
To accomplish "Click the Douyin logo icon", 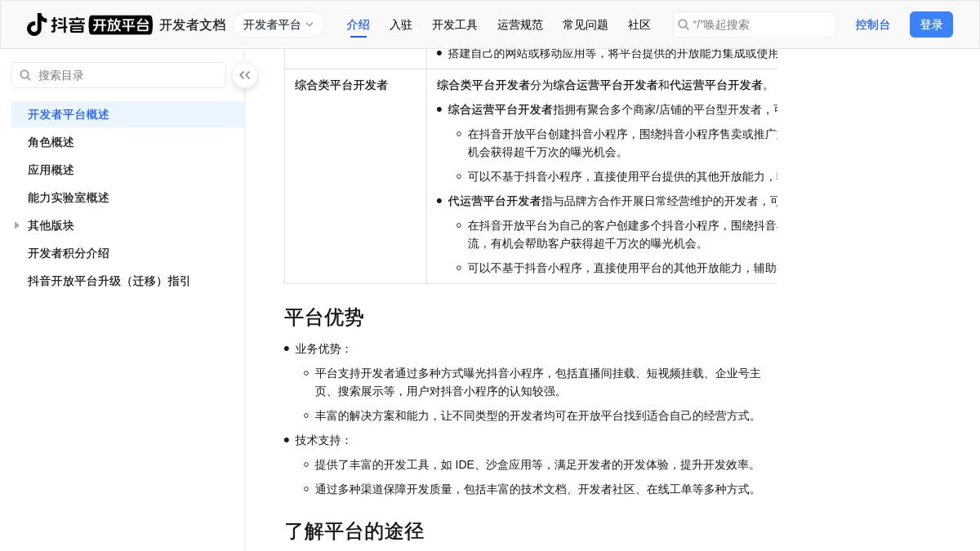I will pyautogui.click(x=37, y=24).
